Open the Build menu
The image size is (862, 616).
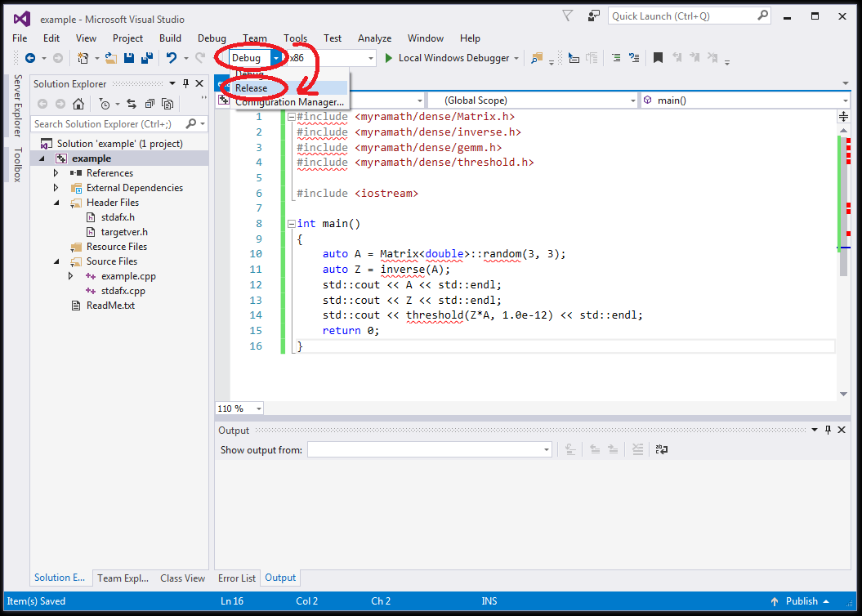(x=170, y=38)
